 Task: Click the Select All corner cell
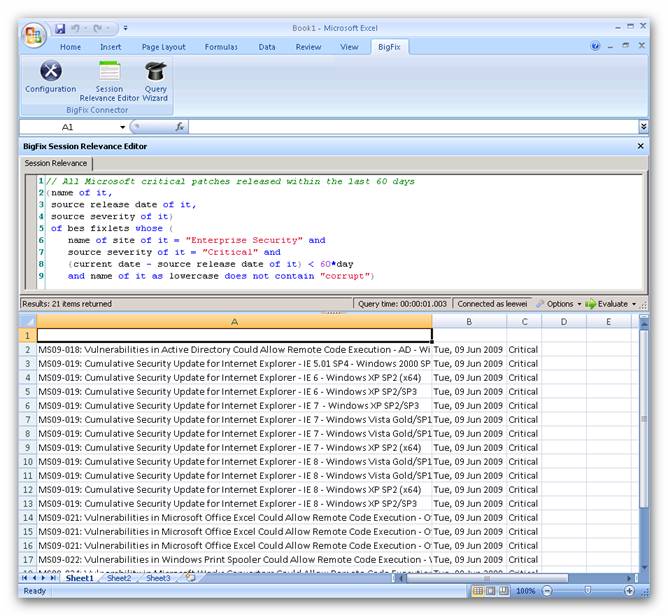point(28,321)
